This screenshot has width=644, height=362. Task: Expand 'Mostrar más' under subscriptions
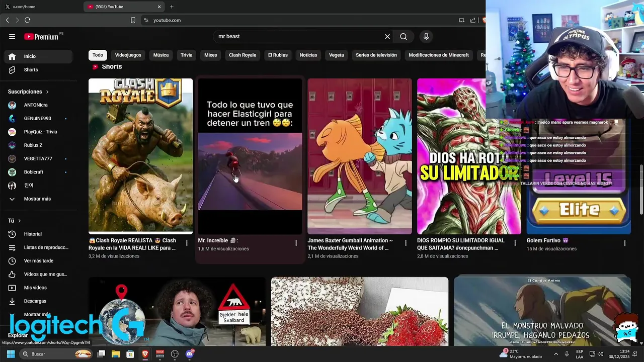tap(38, 199)
